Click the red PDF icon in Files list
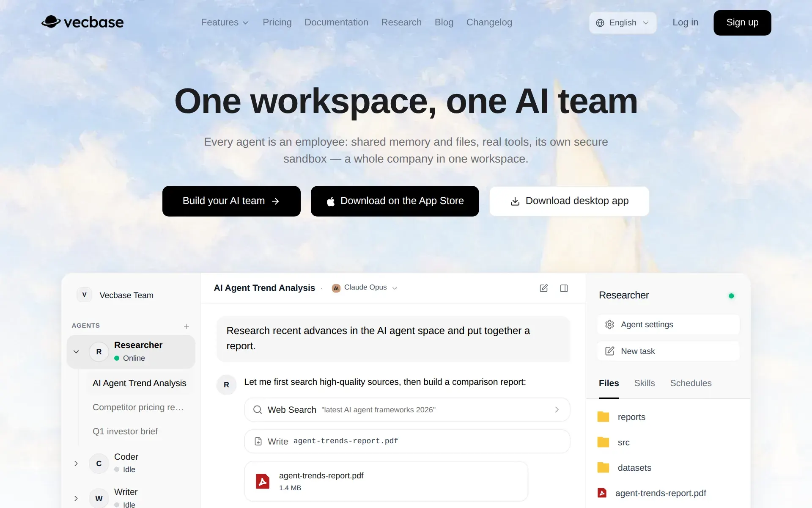The height and width of the screenshot is (508, 812). coord(602,493)
